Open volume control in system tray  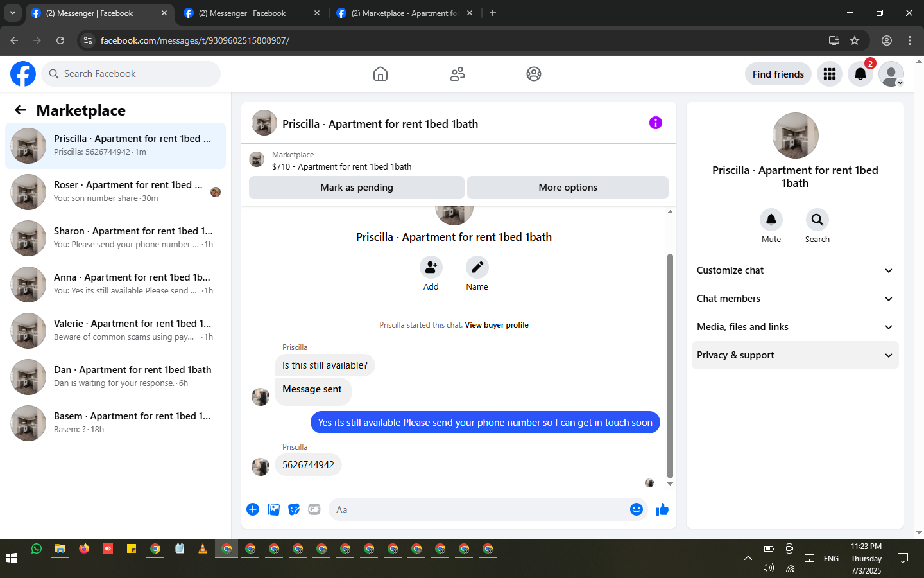click(769, 568)
